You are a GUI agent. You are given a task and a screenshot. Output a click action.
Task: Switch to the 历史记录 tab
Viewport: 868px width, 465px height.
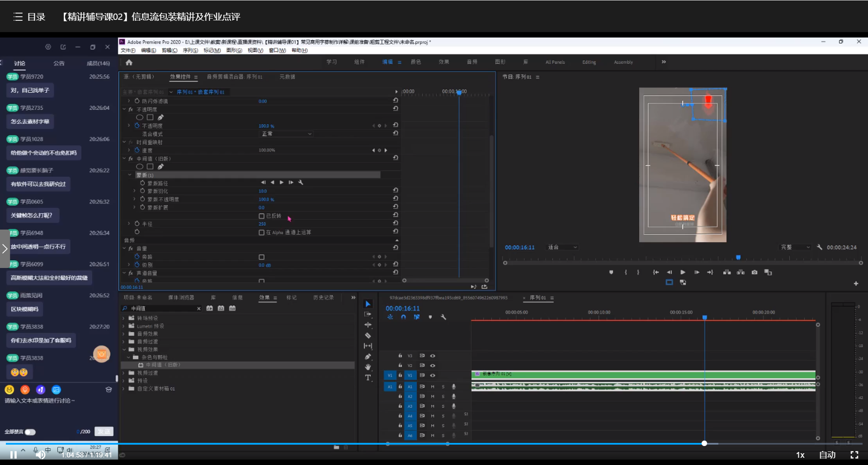coord(323,298)
